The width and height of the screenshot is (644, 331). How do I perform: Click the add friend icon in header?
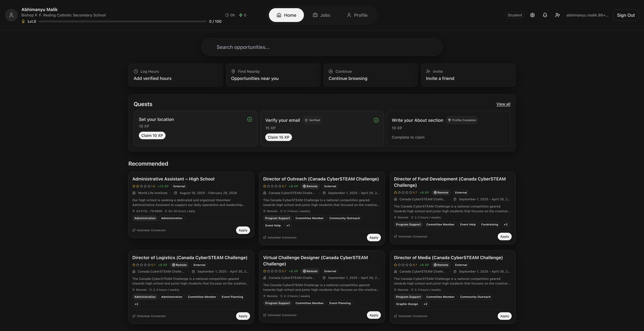[557, 15]
